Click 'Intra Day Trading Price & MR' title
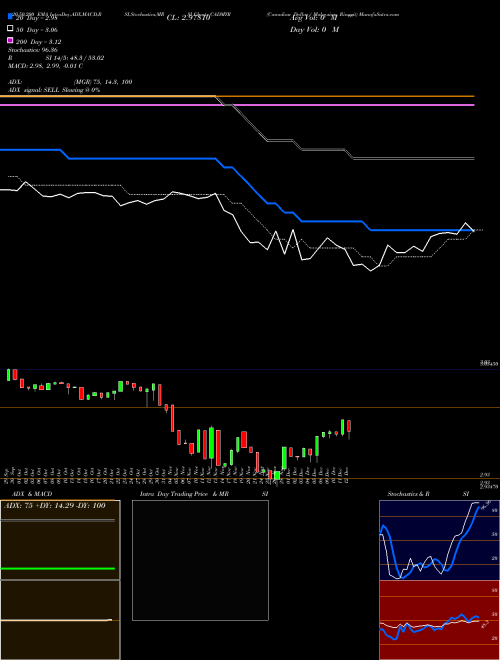 184,494
